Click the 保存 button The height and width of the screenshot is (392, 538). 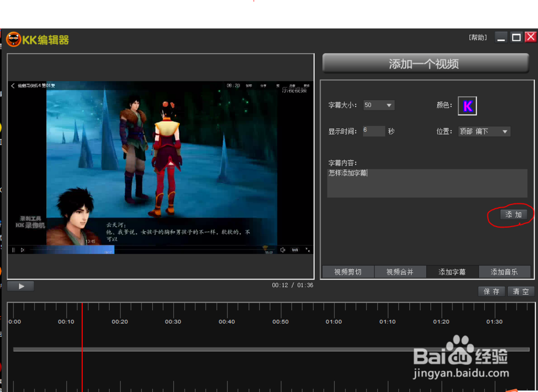click(x=491, y=291)
